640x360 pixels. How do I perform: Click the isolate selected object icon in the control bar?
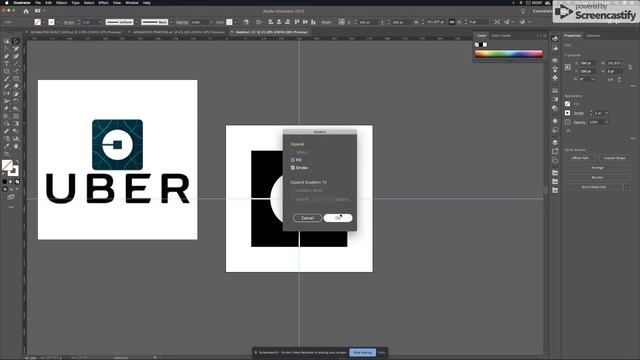(497, 22)
